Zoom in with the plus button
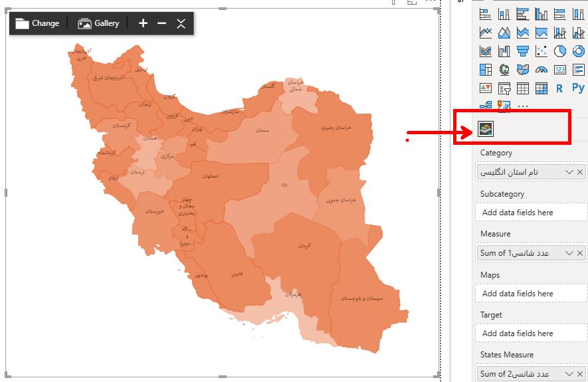 tap(143, 23)
